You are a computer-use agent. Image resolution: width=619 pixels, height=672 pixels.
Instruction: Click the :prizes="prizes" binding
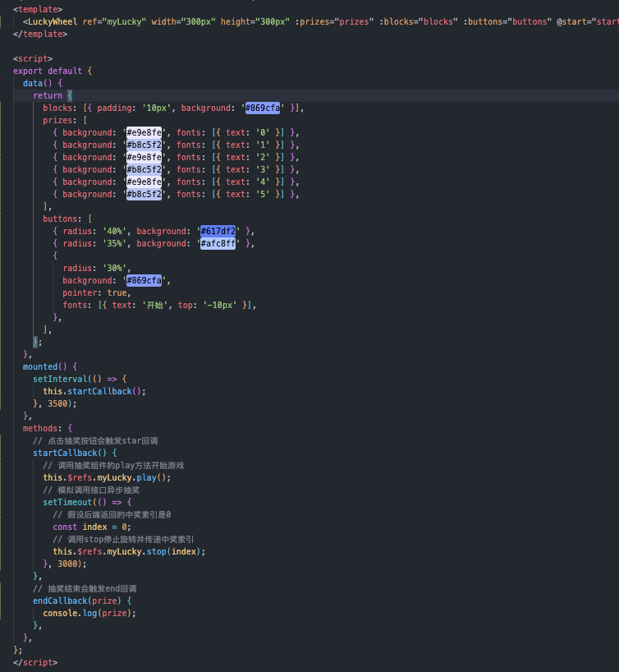(334, 21)
